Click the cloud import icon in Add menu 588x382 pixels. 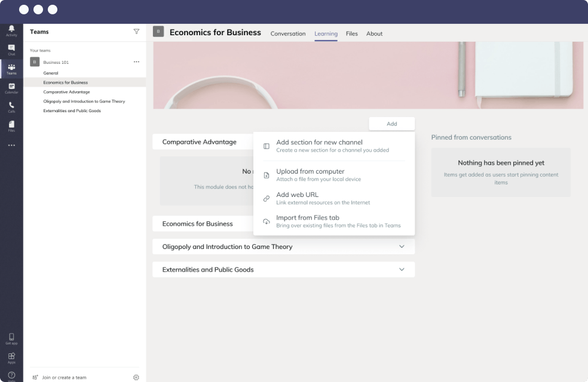(x=267, y=221)
